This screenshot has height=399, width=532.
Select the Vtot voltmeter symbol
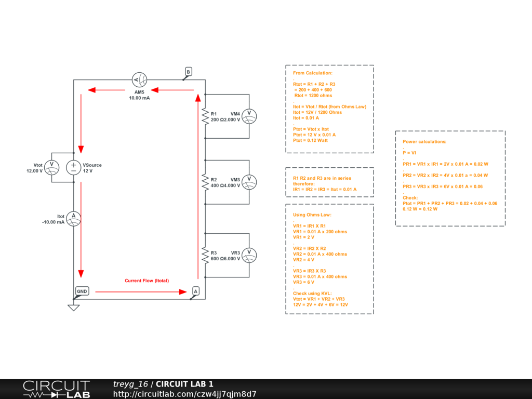click(x=51, y=167)
